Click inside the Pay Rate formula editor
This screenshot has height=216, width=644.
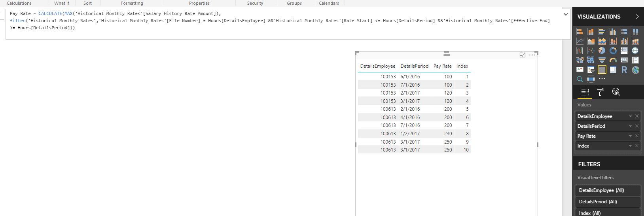click(x=288, y=24)
